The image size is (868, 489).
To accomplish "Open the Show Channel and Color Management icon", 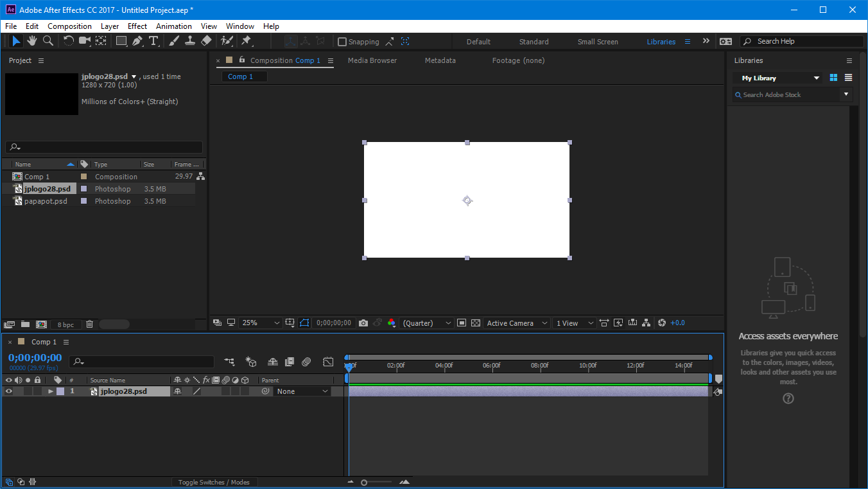I will click(392, 323).
